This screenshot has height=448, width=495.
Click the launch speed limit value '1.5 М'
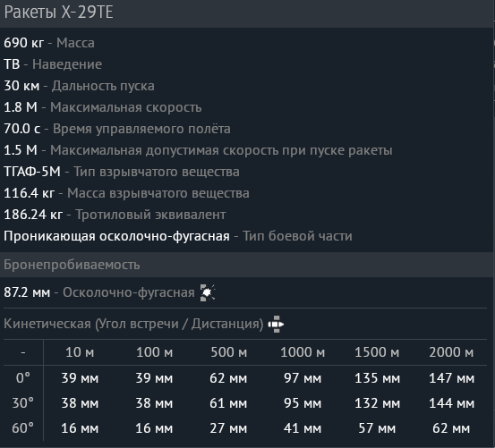[21, 150]
